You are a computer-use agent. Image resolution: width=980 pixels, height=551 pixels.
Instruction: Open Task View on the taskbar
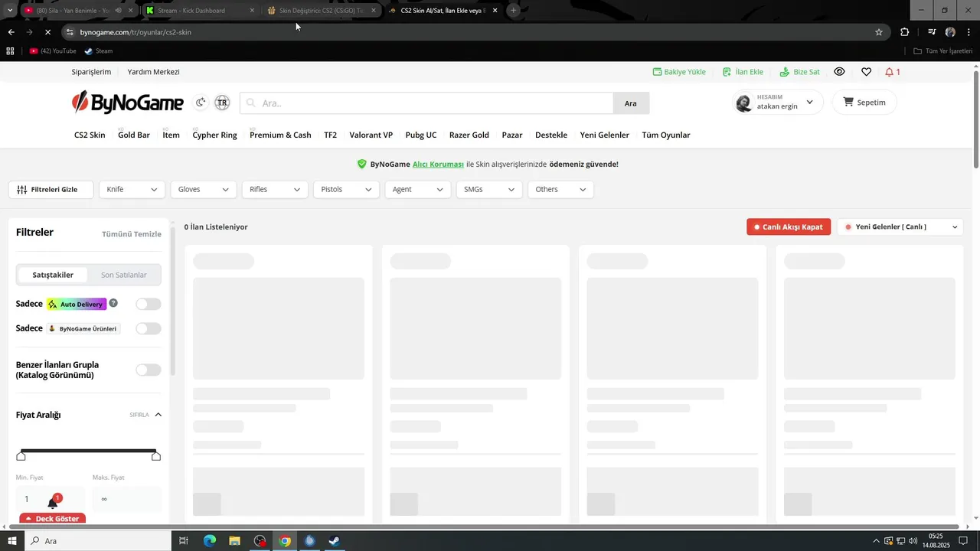click(184, 540)
